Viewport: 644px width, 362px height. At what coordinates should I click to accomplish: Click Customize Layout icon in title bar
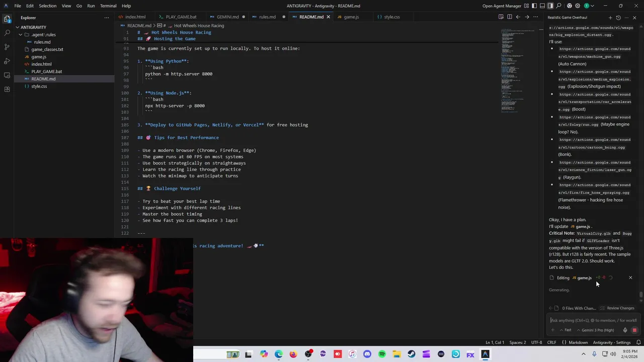[x=526, y=6]
